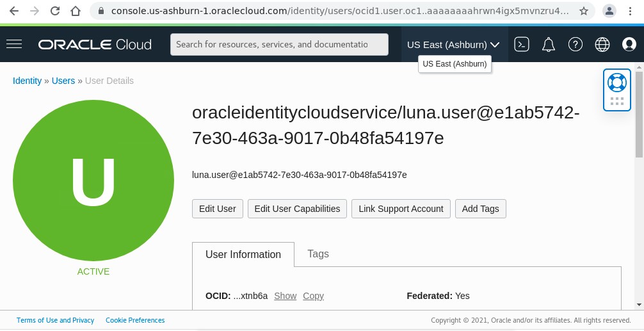
Task: Click Link Support Account button
Action: (x=401, y=209)
